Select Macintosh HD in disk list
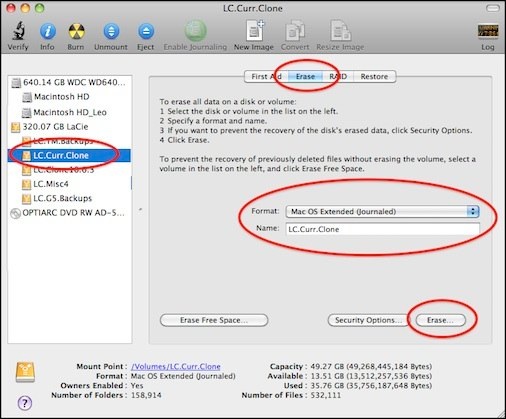The image size is (506, 419). pos(62,97)
